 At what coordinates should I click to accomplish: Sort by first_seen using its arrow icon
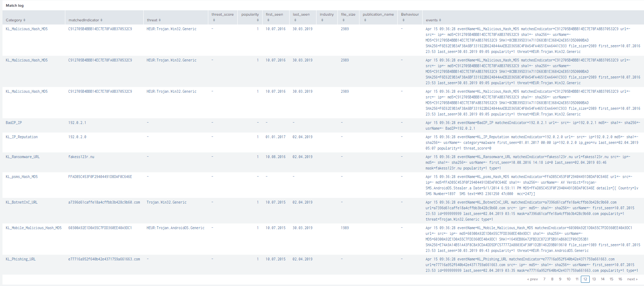click(268, 20)
